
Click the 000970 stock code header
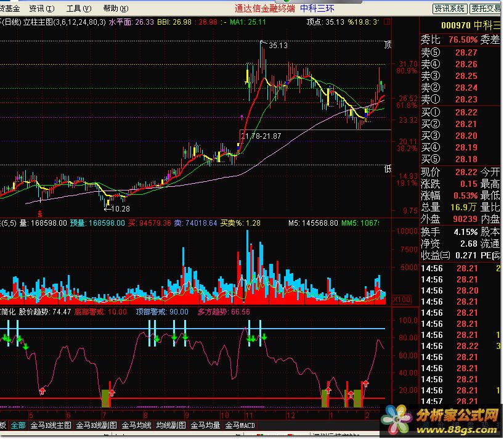(455, 25)
